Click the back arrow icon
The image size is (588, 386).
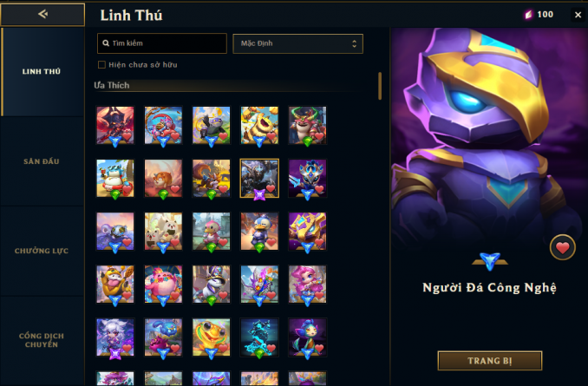(42, 14)
